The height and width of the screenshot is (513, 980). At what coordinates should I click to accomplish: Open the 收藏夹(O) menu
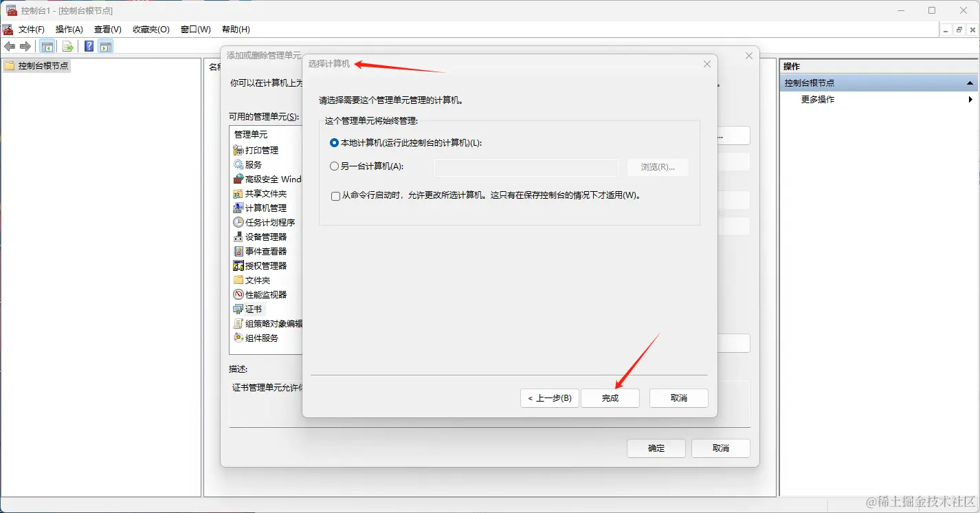pyautogui.click(x=151, y=30)
